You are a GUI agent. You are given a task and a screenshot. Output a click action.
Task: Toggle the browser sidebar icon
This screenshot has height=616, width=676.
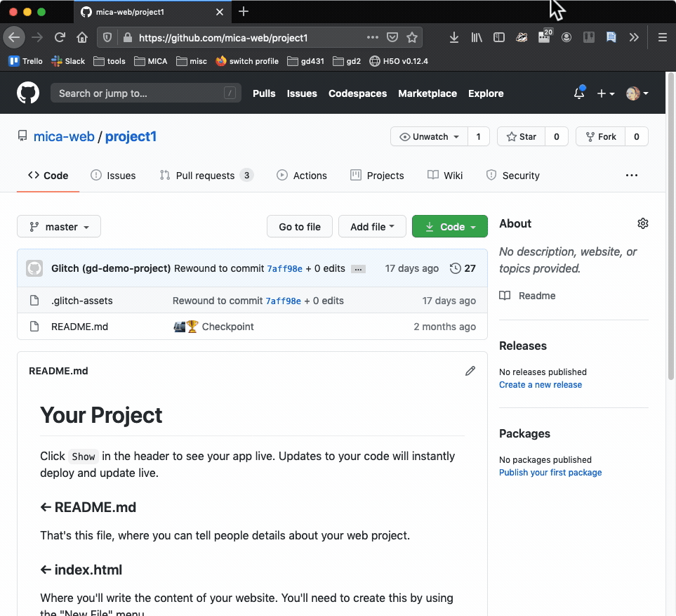(498, 37)
